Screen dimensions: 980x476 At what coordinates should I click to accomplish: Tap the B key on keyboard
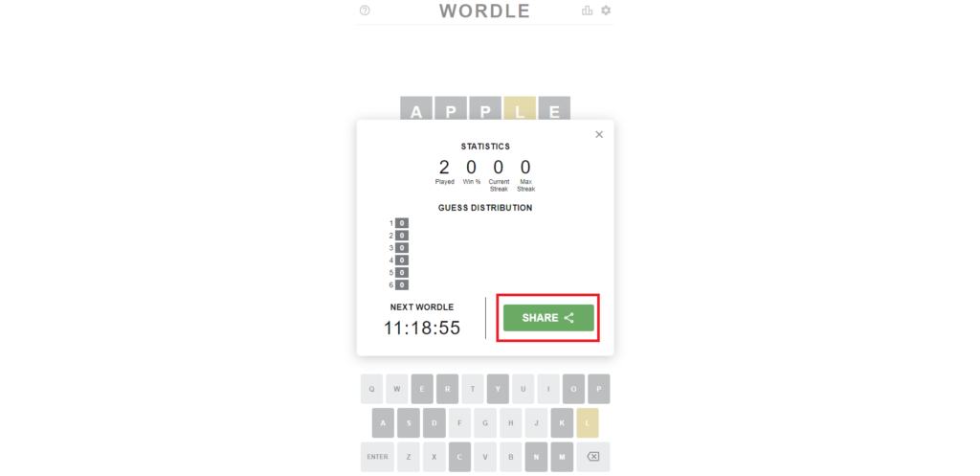(511, 457)
